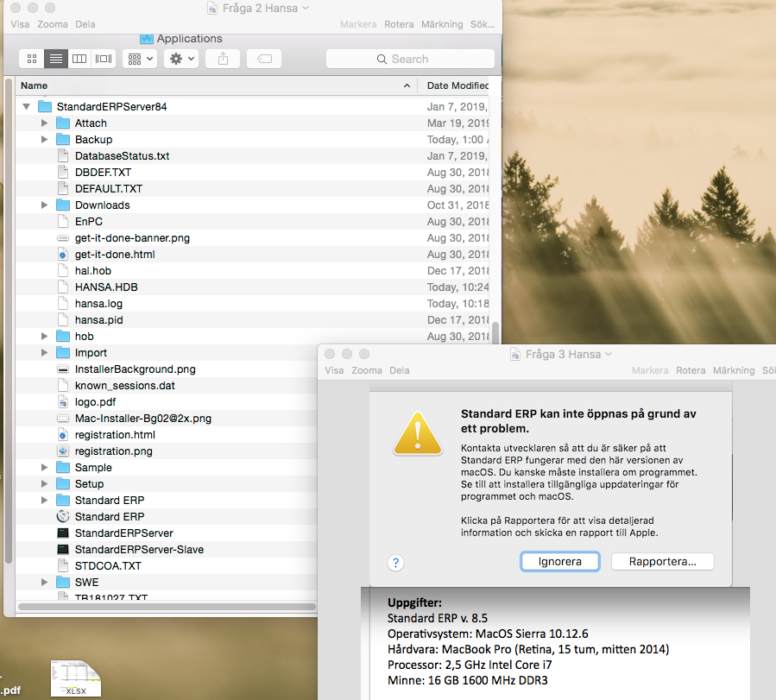Click the Rapportera... button
Screen dimensions: 776x700
663,562
